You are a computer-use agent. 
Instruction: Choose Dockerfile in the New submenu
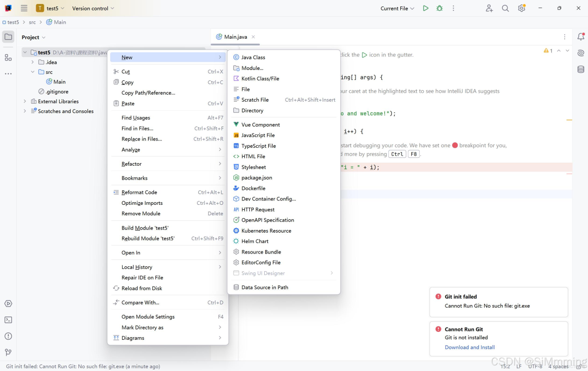pyautogui.click(x=253, y=188)
